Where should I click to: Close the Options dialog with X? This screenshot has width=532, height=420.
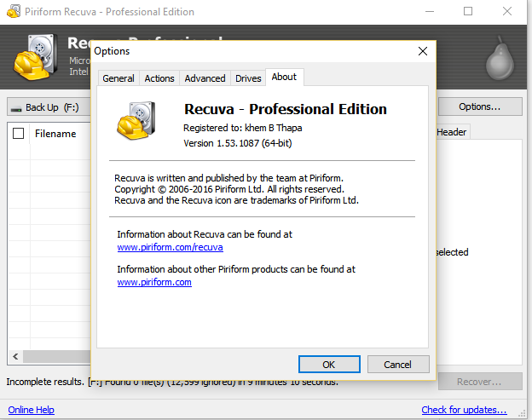click(x=422, y=51)
